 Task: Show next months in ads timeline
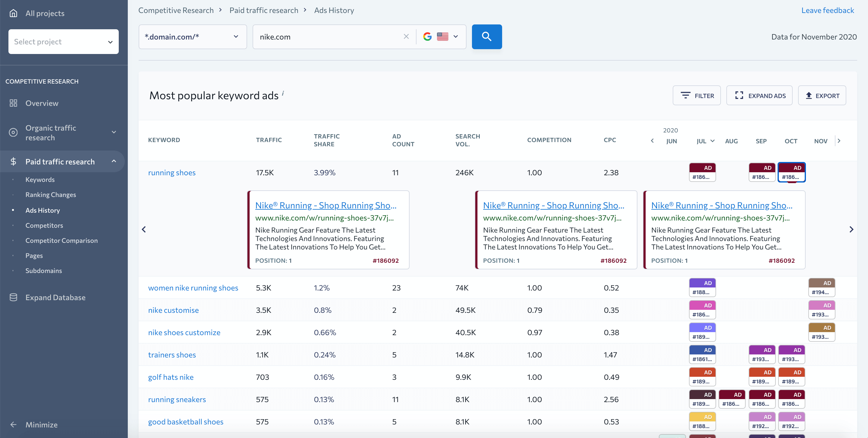[839, 141]
